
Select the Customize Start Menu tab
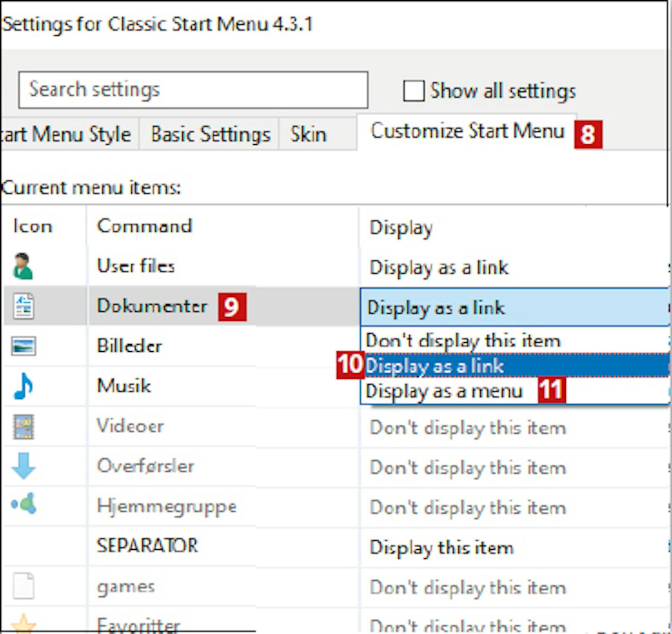point(467,131)
